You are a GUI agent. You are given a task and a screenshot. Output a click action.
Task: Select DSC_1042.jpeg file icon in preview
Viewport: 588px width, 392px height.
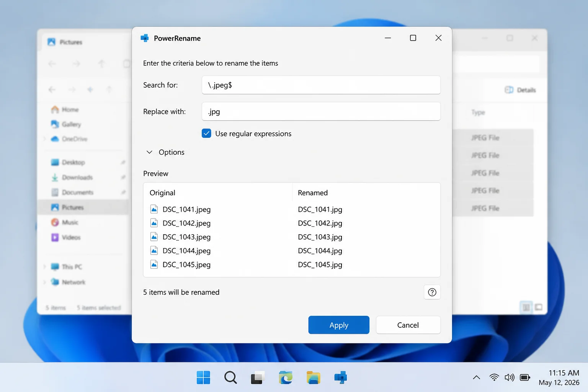point(154,223)
